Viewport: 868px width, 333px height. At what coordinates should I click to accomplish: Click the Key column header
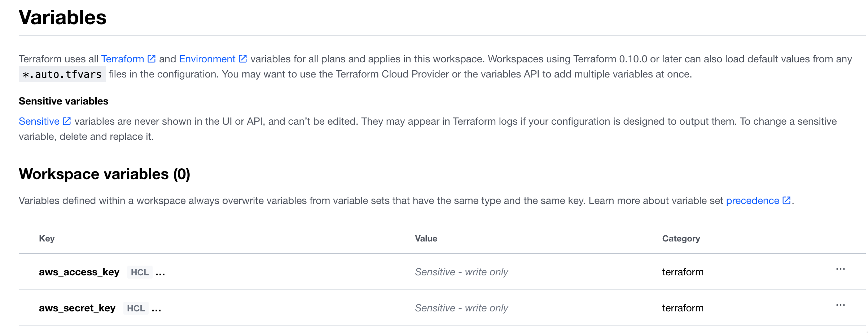(x=47, y=239)
